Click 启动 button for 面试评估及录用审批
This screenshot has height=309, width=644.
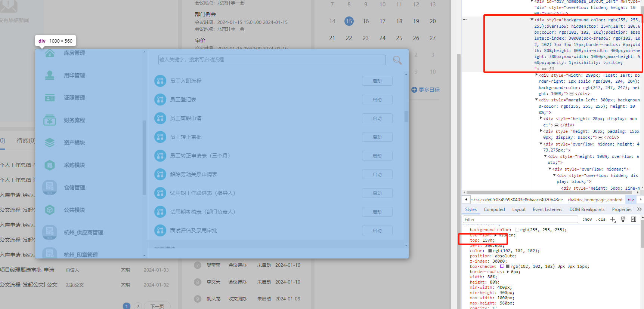pyautogui.click(x=377, y=230)
